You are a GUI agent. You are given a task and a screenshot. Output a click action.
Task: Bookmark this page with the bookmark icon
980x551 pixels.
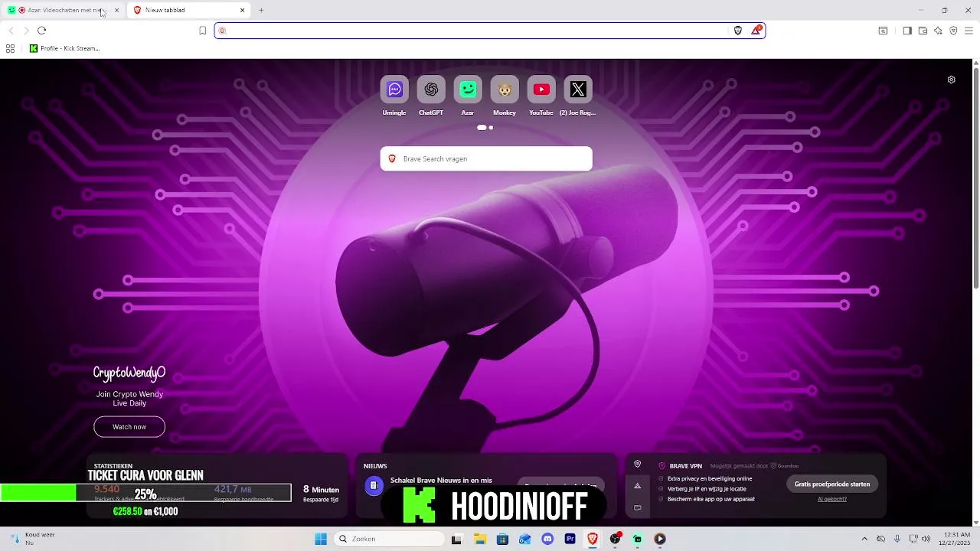point(203,31)
